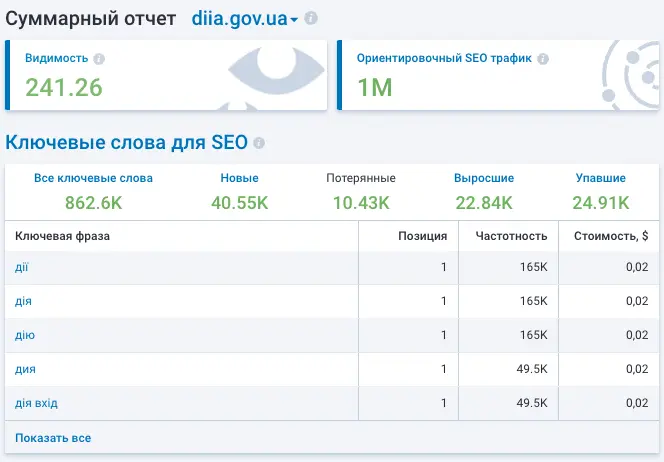Click the Видимость value 241.26
The width and height of the screenshot is (664, 462).
tap(64, 87)
